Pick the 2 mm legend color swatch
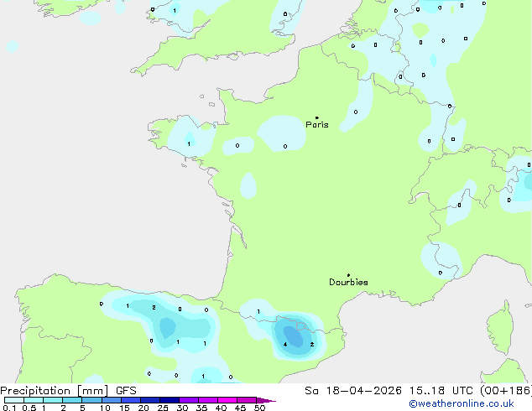The height and width of the screenshot is (411, 532). pos(72,400)
